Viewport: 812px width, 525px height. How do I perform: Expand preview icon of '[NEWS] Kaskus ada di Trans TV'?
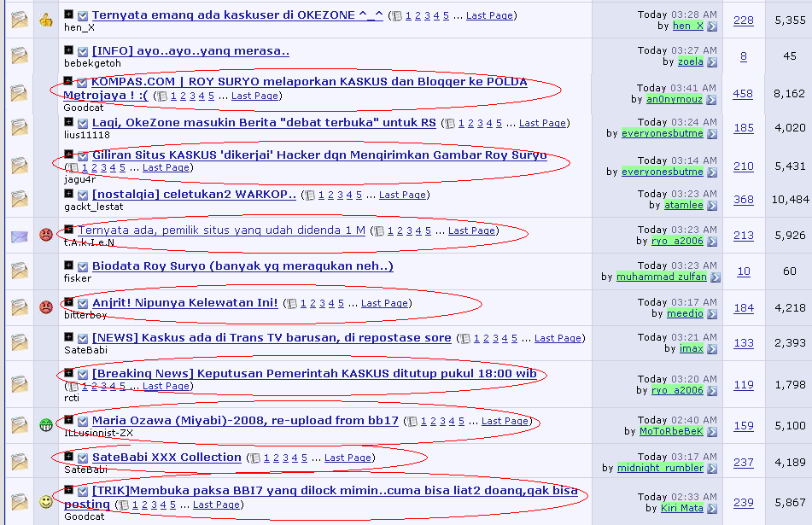click(x=68, y=336)
